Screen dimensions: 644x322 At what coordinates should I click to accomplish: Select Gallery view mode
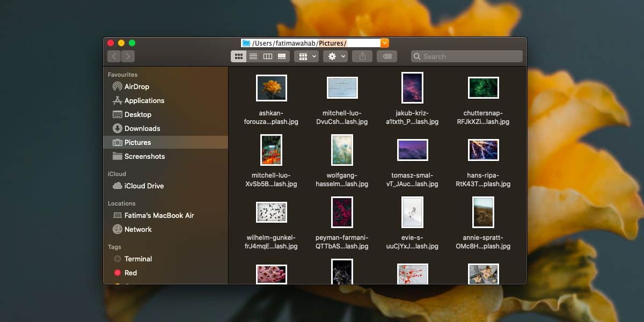pos(281,56)
